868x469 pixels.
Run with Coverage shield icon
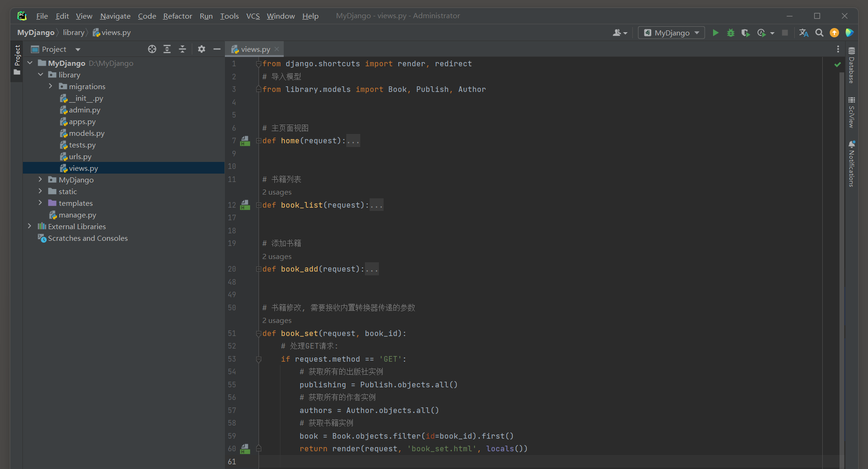(x=745, y=33)
